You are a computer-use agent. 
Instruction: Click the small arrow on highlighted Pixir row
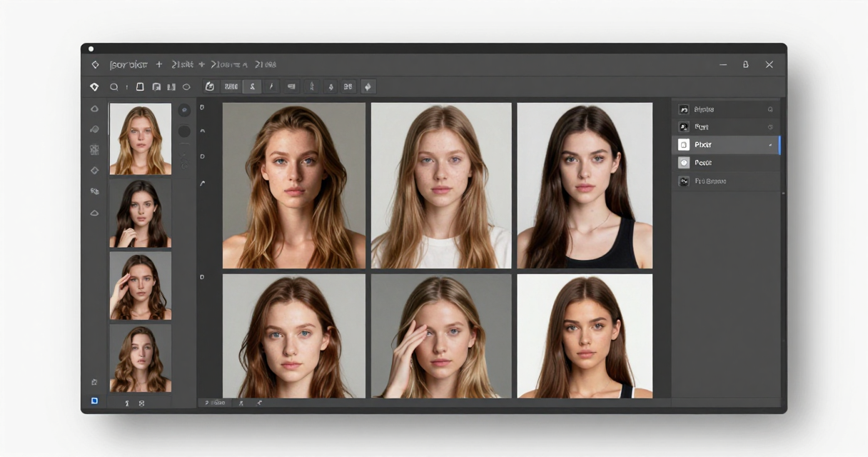770,145
